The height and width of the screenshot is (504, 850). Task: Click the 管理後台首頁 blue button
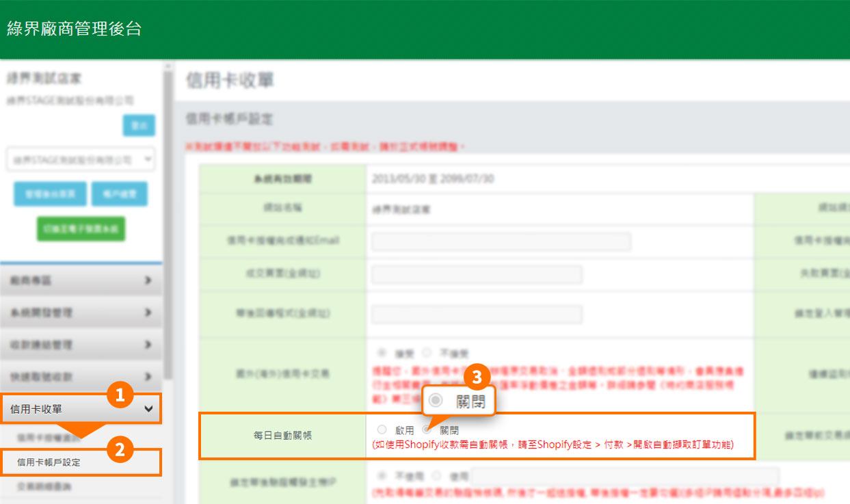click(50, 194)
